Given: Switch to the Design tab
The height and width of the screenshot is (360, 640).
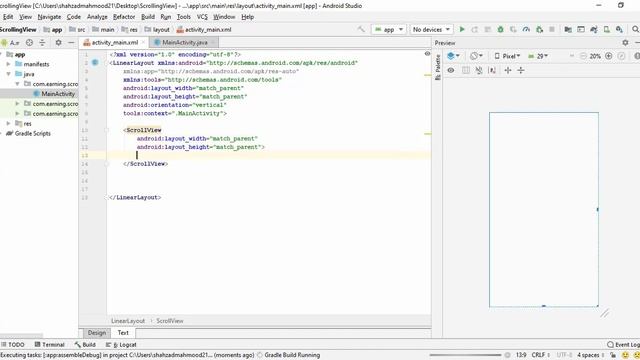Looking at the screenshot, I should coord(97,333).
